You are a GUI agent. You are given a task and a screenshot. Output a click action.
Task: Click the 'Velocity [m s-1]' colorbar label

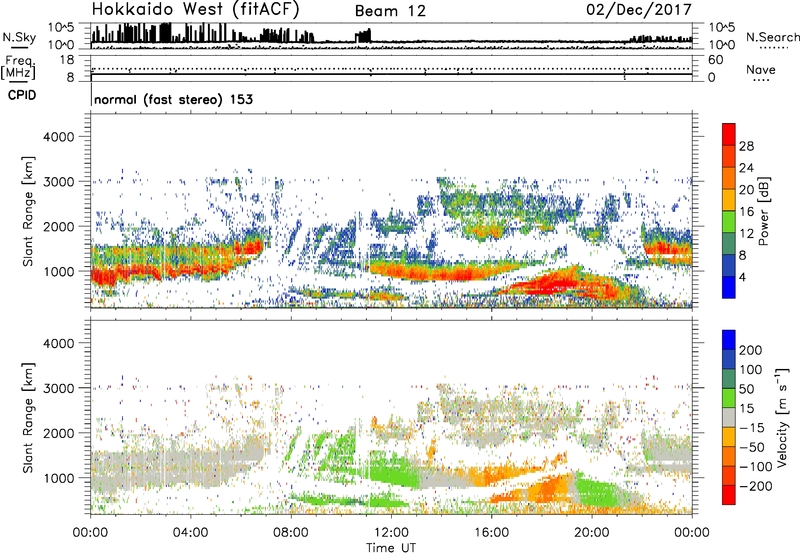782,417
